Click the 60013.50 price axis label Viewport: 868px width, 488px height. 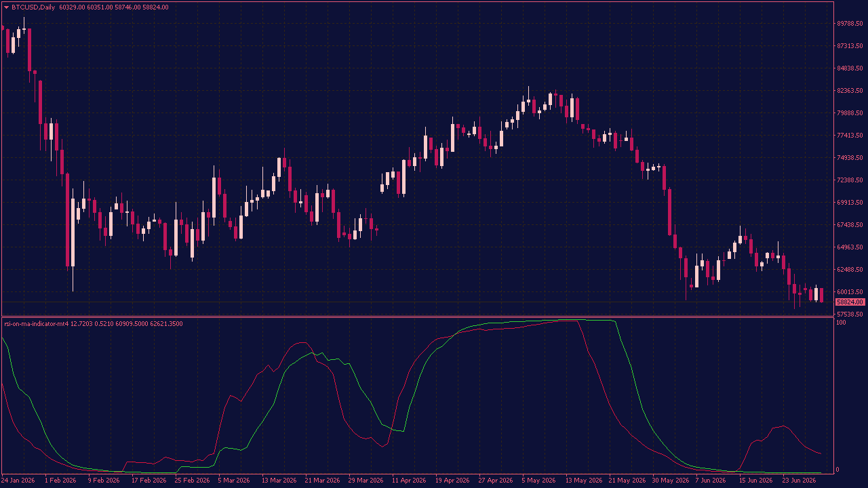coord(850,292)
